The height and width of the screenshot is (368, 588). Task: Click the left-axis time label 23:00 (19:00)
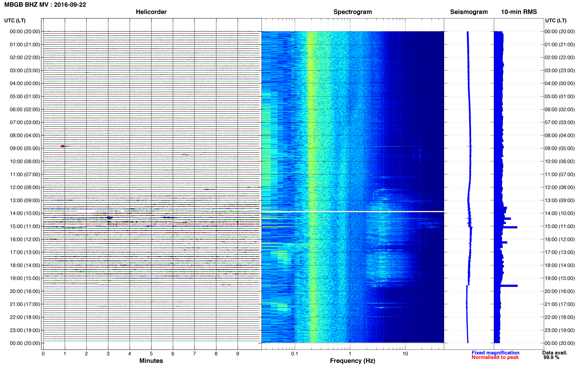click(25, 330)
